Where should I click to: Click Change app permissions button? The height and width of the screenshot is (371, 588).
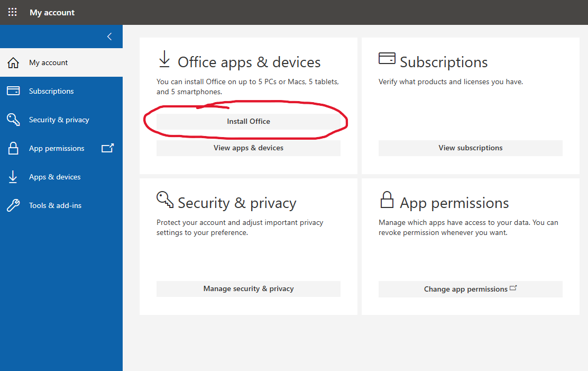(x=470, y=289)
